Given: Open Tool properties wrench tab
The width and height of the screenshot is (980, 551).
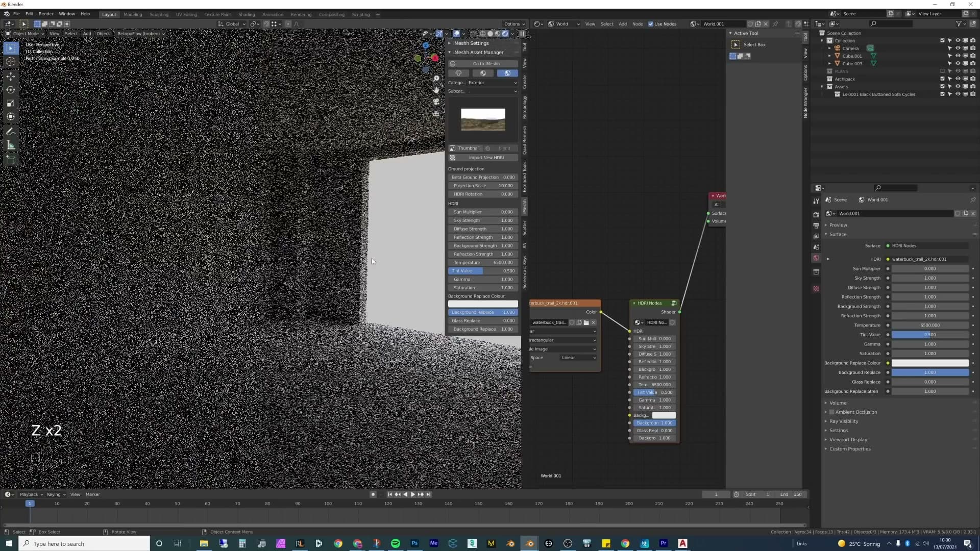Looking at the screenshot, I should pos(816,201).
